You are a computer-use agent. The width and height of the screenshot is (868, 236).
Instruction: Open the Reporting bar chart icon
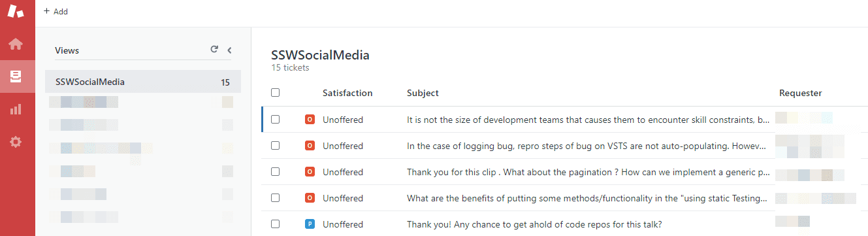pyautogui.click(x=16, y=109)
